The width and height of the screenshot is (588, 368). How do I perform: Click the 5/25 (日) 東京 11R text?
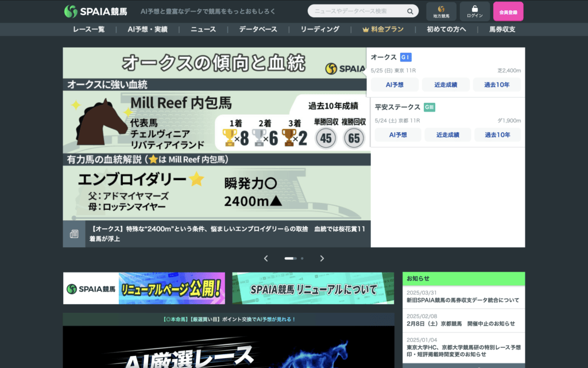tap(393, 71)
